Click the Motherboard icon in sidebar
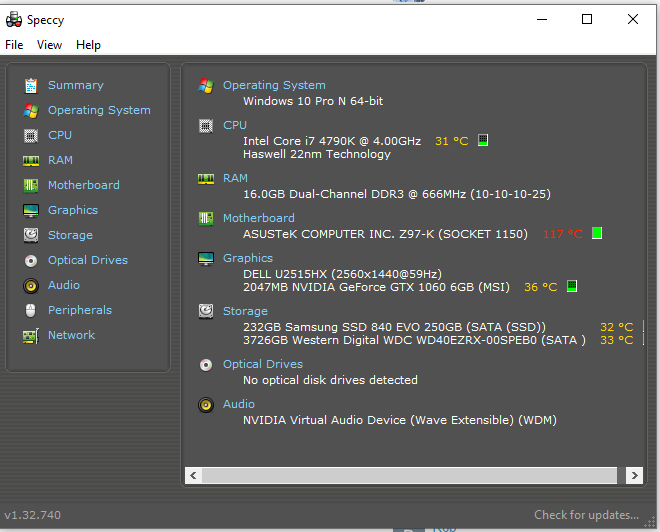Screen dimensions: 660x532 [x=31, y=185]
